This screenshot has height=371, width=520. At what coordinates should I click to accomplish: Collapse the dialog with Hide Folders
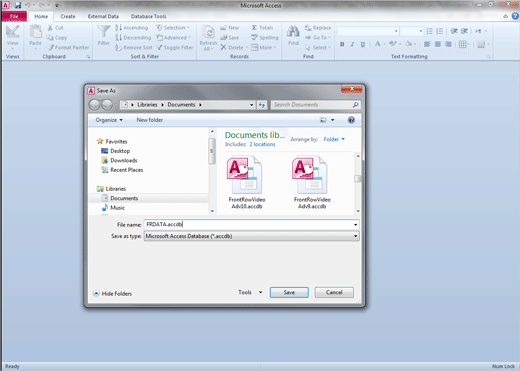tap(113, 293)
